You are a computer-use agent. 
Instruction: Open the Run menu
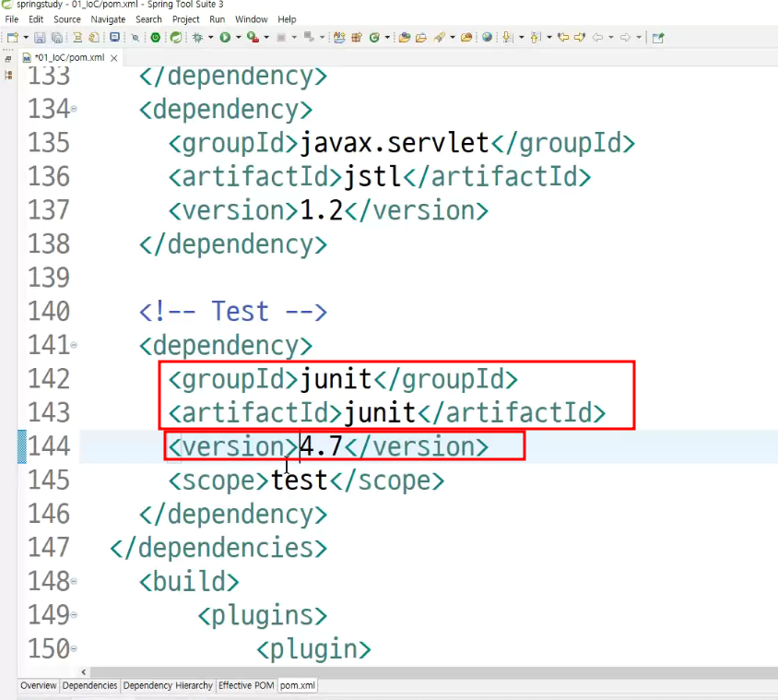pyautogui.click(x=217, y=19)
